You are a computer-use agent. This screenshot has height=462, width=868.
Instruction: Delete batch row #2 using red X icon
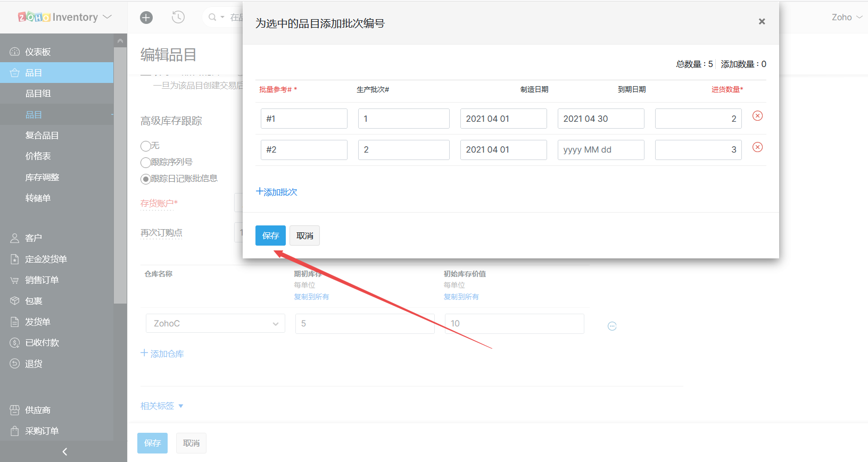point(757,147)
